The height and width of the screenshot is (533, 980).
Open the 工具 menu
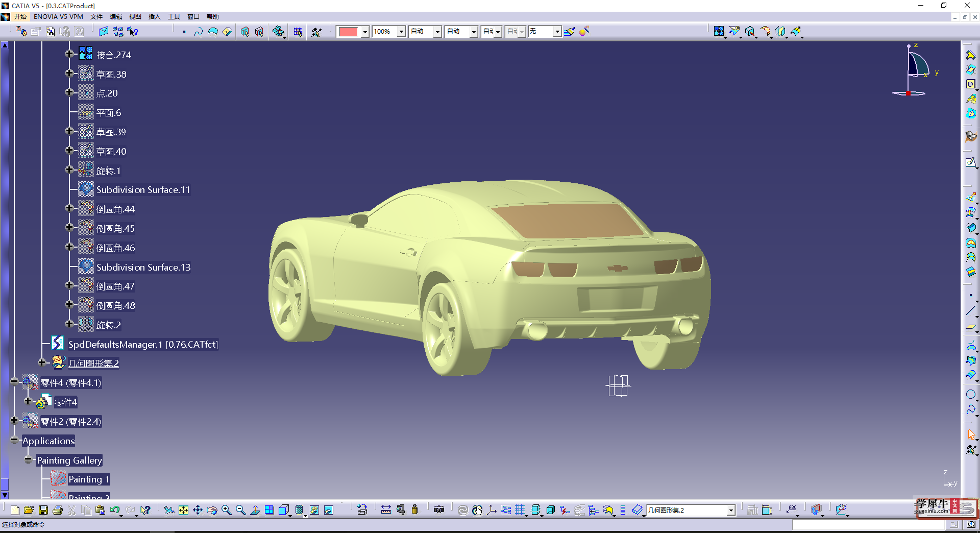pyautogui.click(x=174, y=17)
